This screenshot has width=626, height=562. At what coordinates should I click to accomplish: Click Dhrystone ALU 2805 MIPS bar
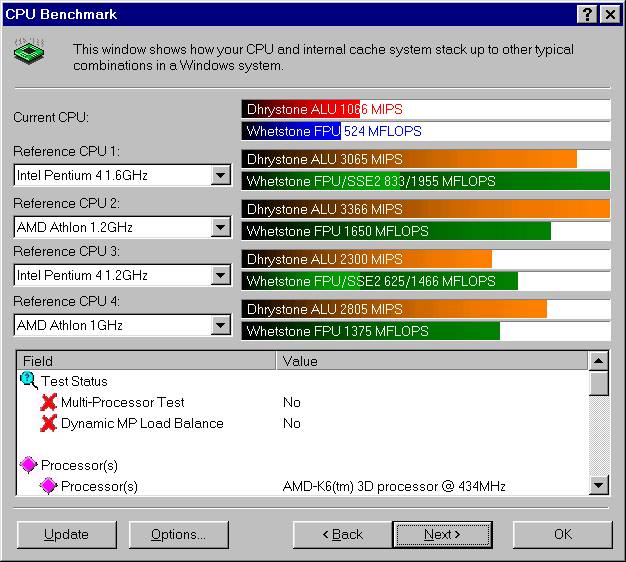point(426,309)
